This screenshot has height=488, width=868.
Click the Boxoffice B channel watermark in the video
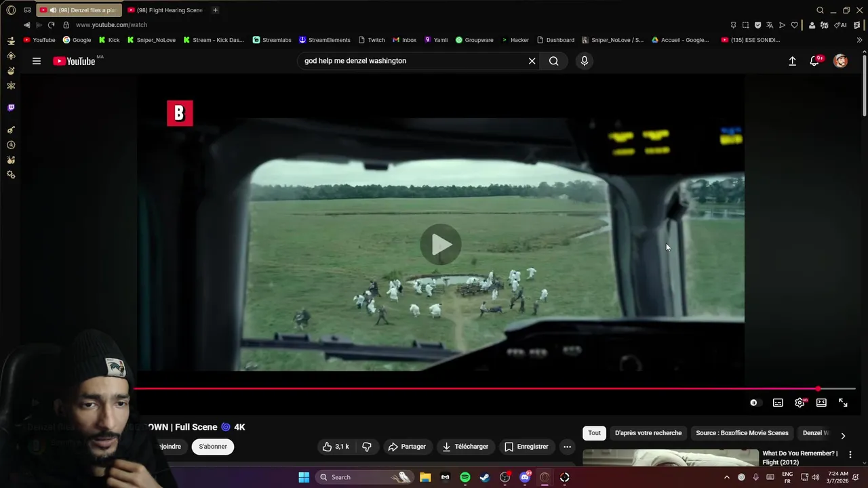click(180, 113)
